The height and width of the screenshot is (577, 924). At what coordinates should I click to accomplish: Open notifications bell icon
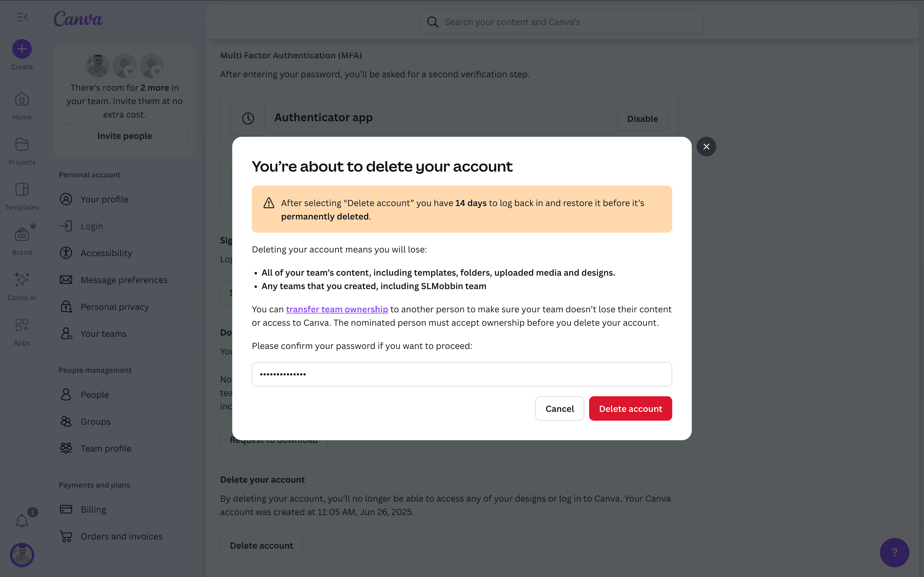pyautogui.click(x=22, y=521)
